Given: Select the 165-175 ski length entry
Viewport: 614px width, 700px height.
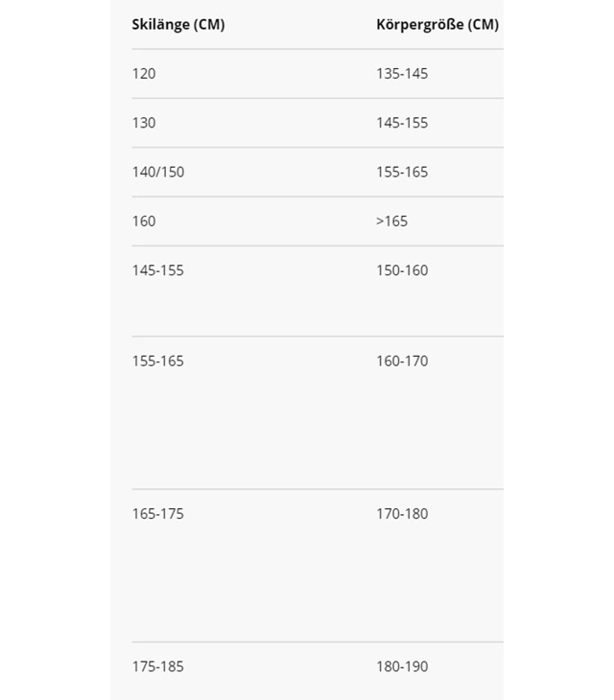Looking at the screenshot, I should (x=158, y=514).
